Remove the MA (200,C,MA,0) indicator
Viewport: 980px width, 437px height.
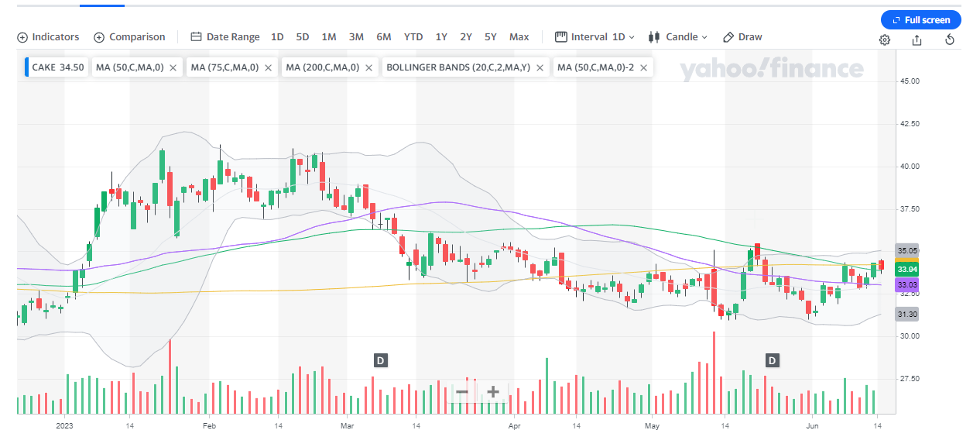tap(368, 68)
